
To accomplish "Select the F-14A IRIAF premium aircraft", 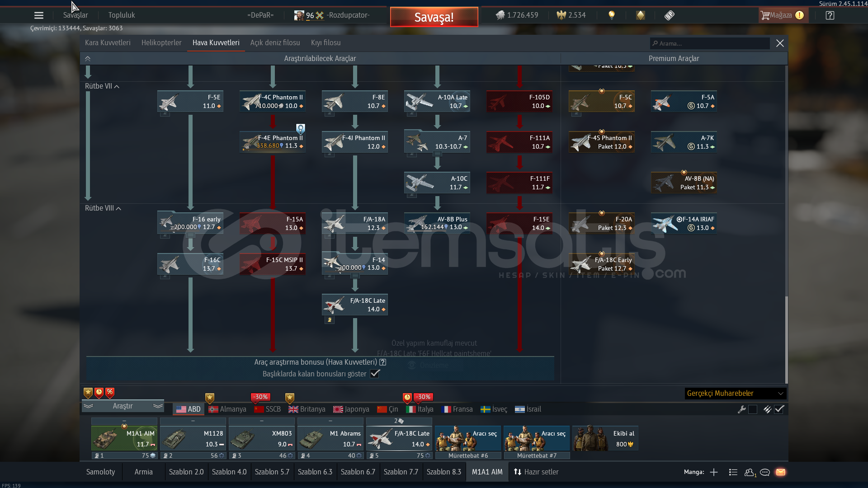I will [x=684, y=223].
